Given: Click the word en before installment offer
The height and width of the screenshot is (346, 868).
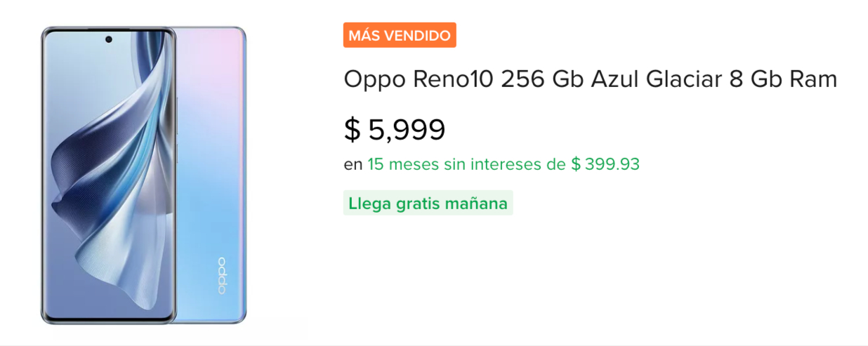Looking at the screenshot, I should point(353,165).
